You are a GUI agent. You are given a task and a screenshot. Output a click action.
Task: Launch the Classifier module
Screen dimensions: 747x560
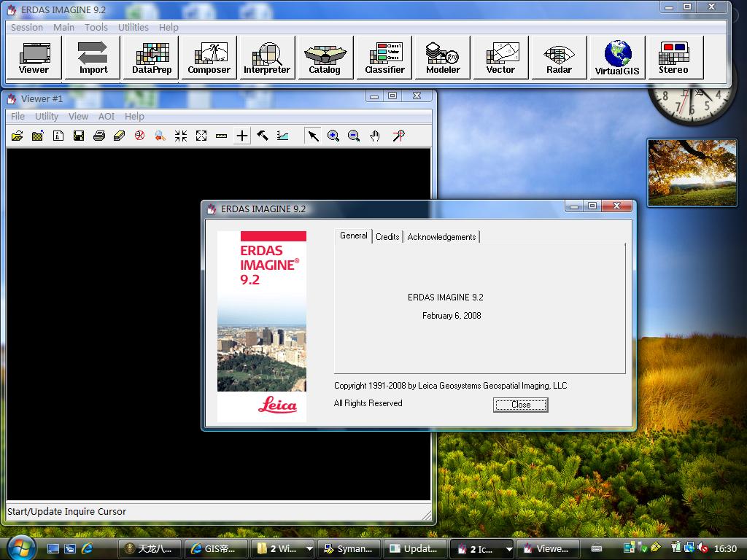(x=384, y=58)
